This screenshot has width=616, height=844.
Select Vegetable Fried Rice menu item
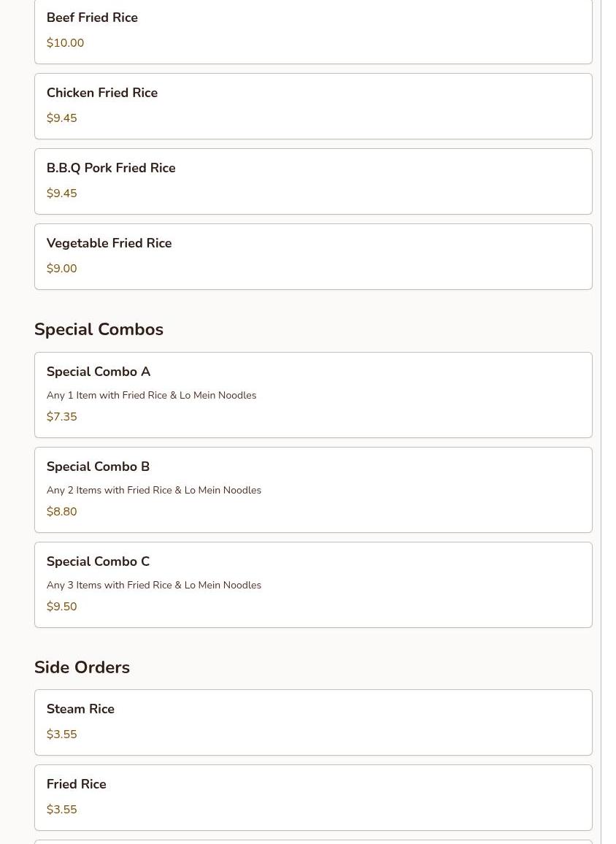(x=313, y=257)
